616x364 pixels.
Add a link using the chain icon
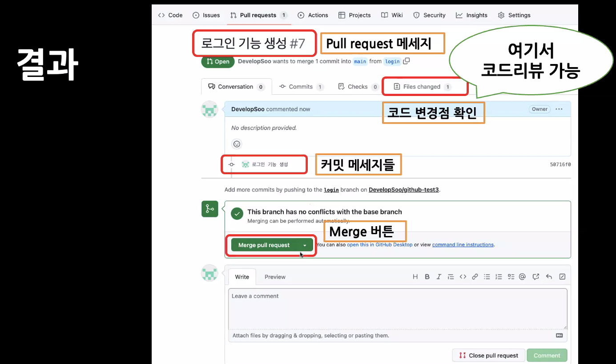click(x=475, y=277)
